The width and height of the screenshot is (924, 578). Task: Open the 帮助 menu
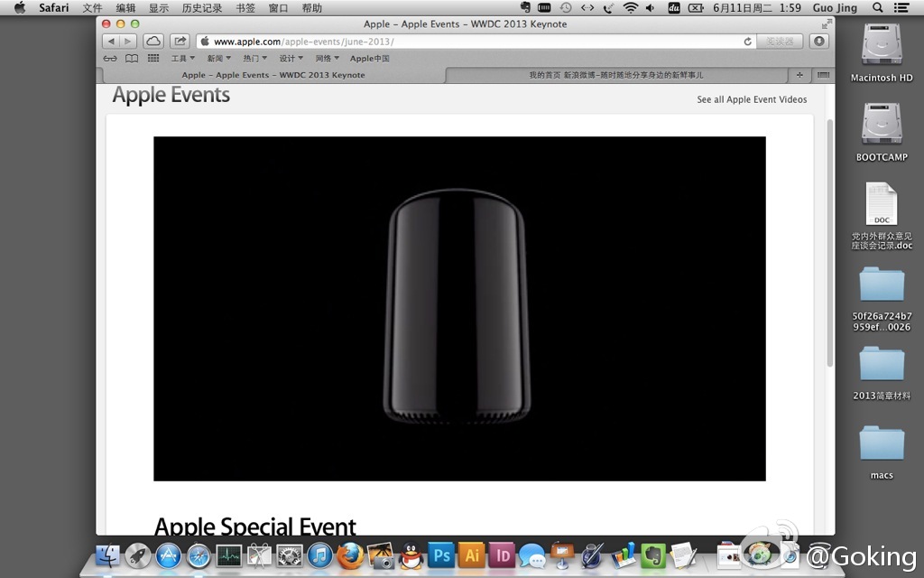click(x=311, y=7)
